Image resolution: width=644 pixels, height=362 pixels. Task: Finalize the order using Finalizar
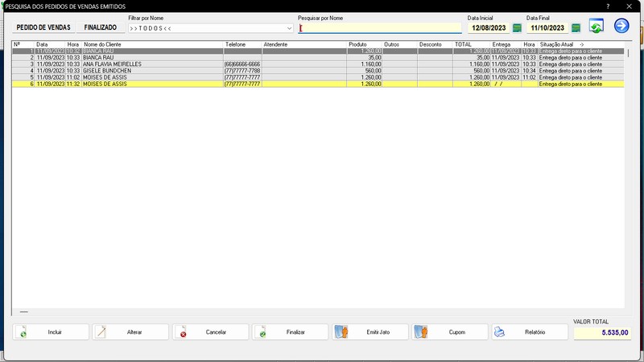click(x=290, y=332)
